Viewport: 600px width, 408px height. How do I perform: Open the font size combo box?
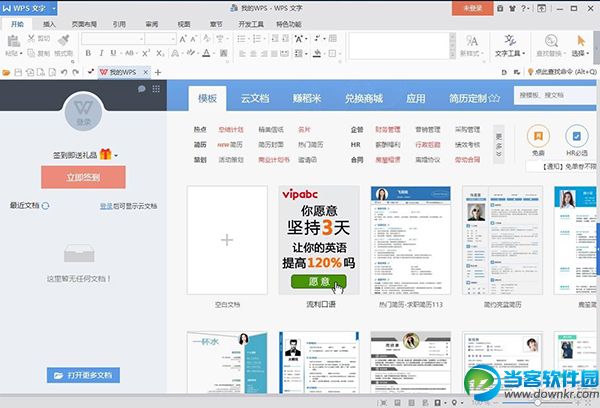[160, 39]
